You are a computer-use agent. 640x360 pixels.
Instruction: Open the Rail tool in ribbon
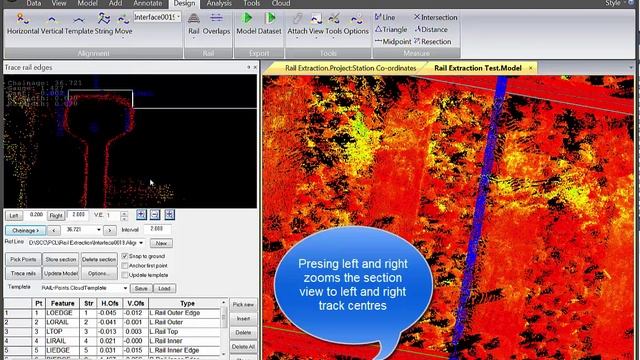point(194,24)
